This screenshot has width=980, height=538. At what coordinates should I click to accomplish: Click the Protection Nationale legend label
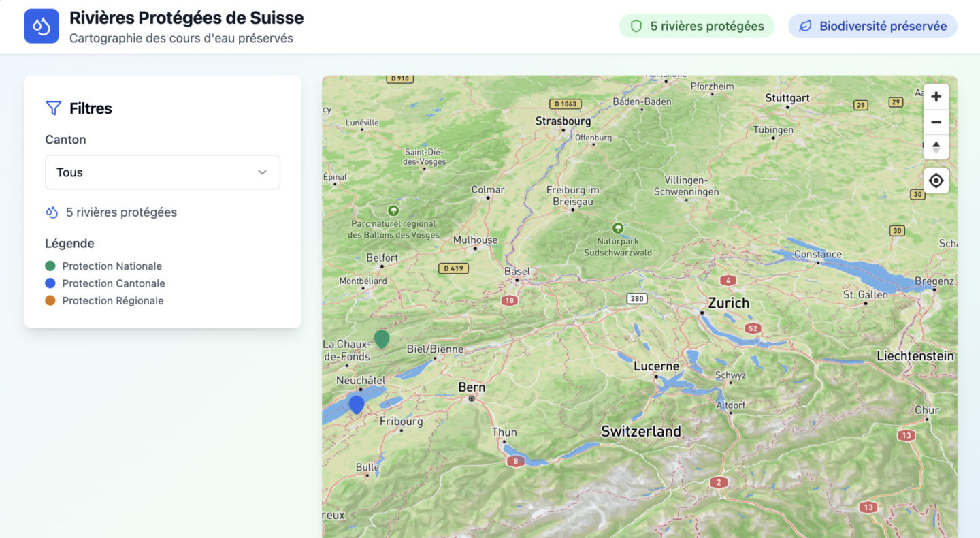pyautogui.click(x=112, y=266)
